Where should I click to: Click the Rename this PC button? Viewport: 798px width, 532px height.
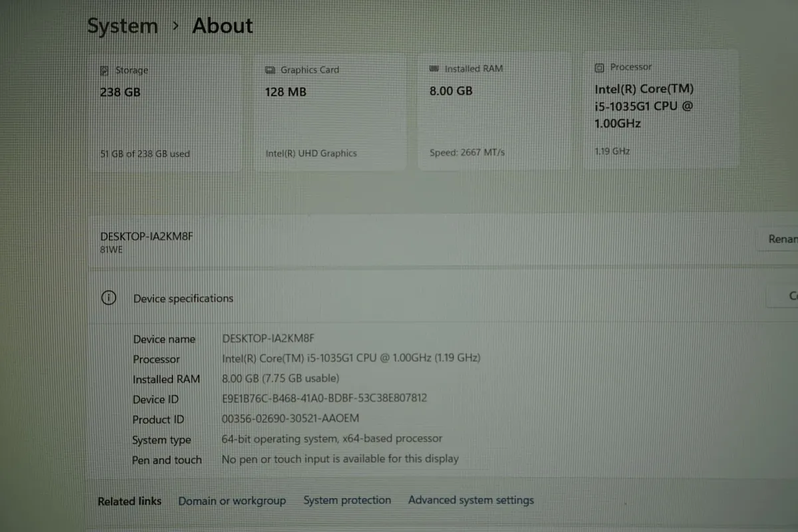coord(781,239)
